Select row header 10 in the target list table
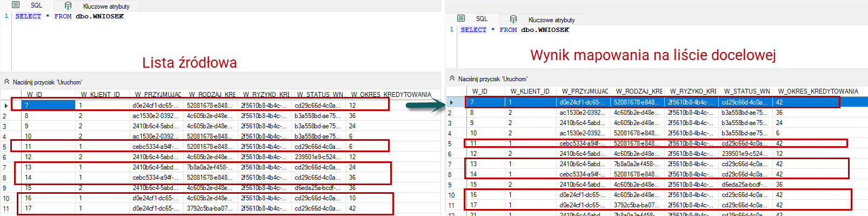This screenshot has height=216, width=868. click(456, 195)
